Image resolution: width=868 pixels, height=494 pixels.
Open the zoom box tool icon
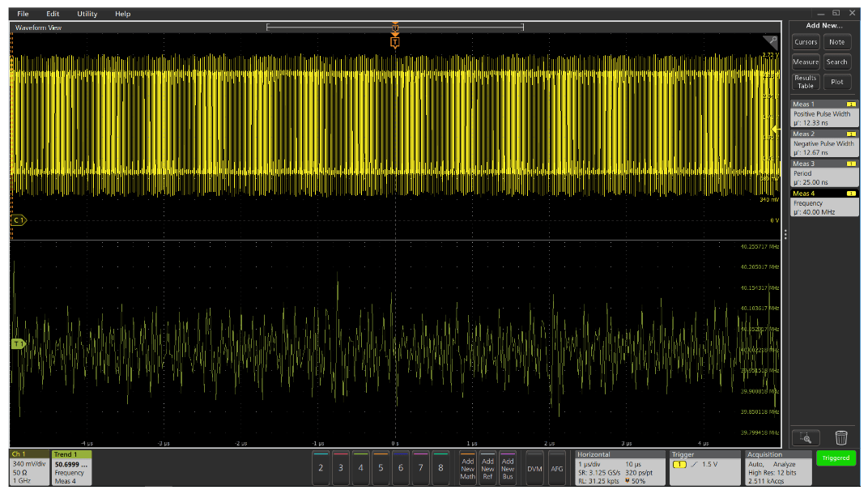coord(806,438)
